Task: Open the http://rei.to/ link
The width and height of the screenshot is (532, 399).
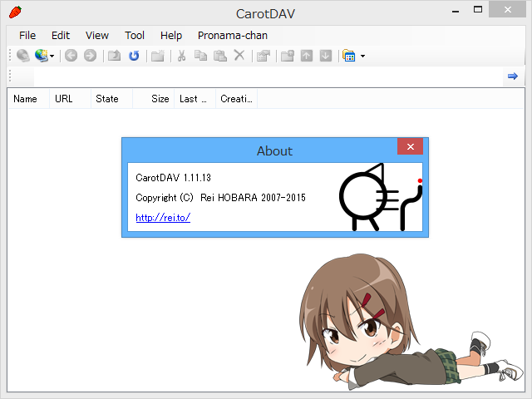Action: click(x=163, y=218)
